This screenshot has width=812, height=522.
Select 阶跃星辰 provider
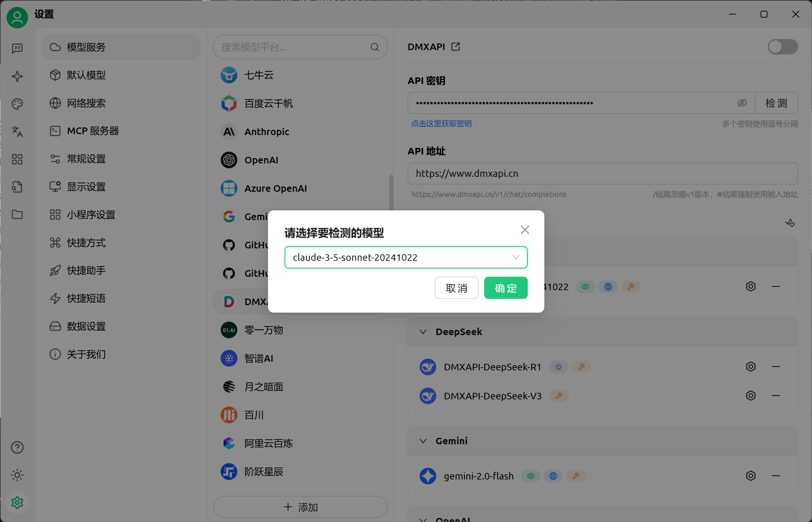click(x=300, y=472)
